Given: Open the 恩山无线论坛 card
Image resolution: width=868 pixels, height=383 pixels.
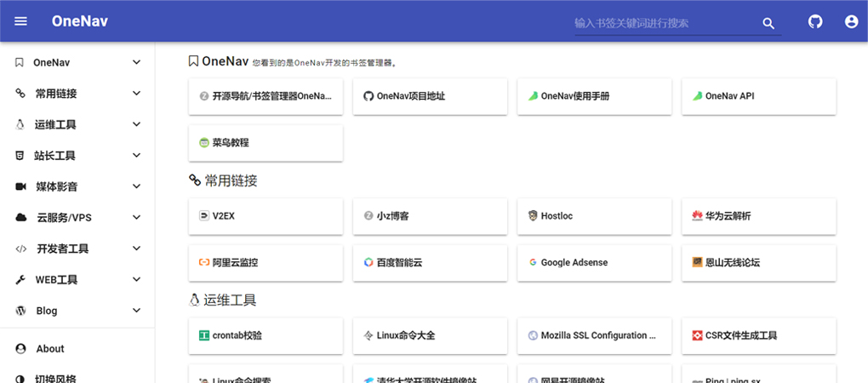Looking at the screenshot, I should tap(759, 263).
